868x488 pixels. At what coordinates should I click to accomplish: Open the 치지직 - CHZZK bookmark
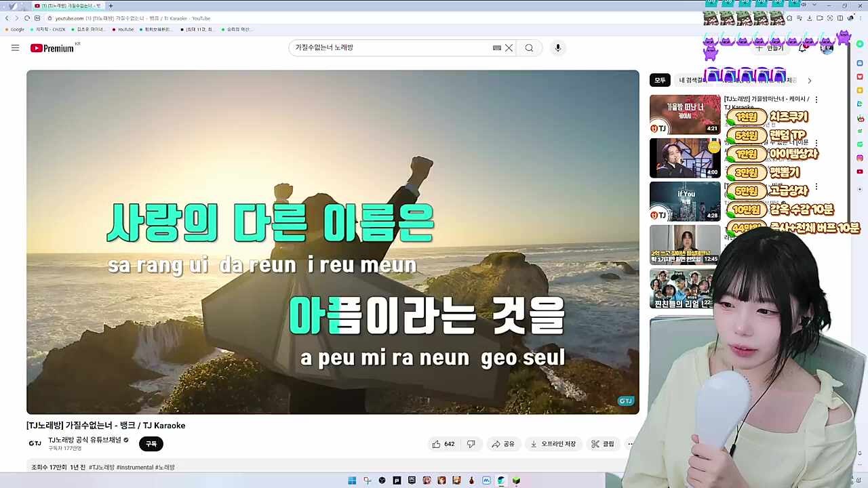(x=47, y=29)
